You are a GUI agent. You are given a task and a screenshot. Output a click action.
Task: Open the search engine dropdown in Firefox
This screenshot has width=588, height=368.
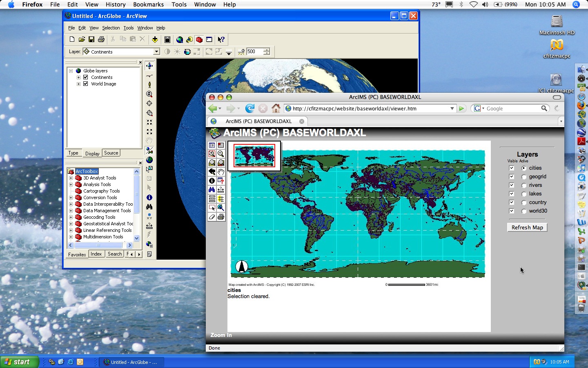(x=479, y=108)
